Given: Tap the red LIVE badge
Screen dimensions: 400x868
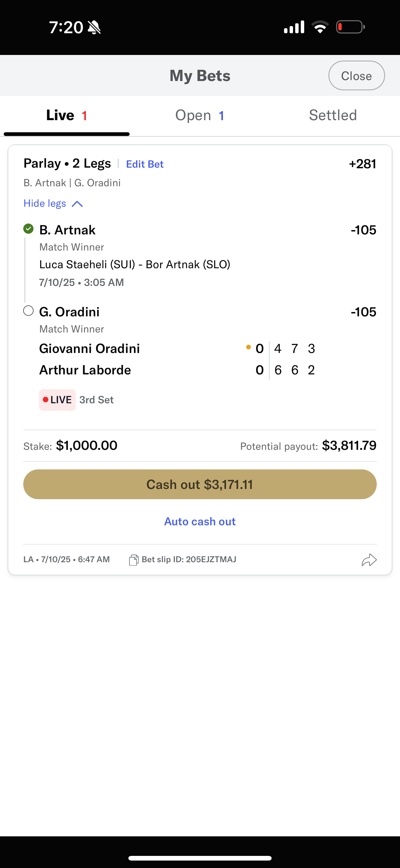Looking at the screenshot, I should (57, 400).
